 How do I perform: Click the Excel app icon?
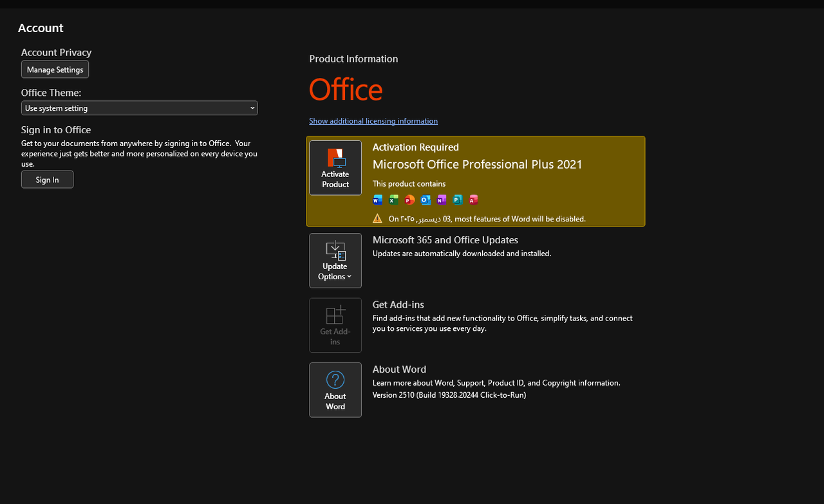pos(393,200)
